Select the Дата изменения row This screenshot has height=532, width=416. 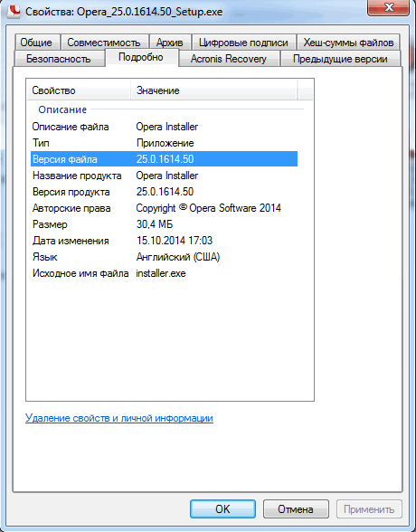click(x=164, y=241)
